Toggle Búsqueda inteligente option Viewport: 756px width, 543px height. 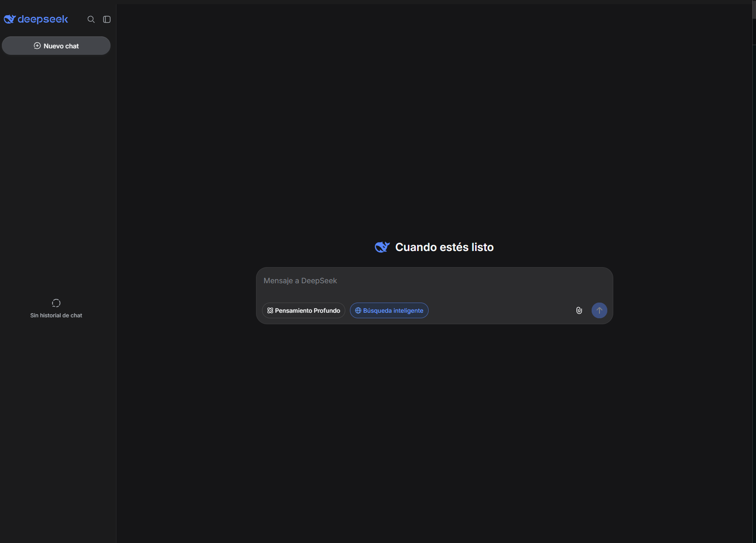pos(389,310)
